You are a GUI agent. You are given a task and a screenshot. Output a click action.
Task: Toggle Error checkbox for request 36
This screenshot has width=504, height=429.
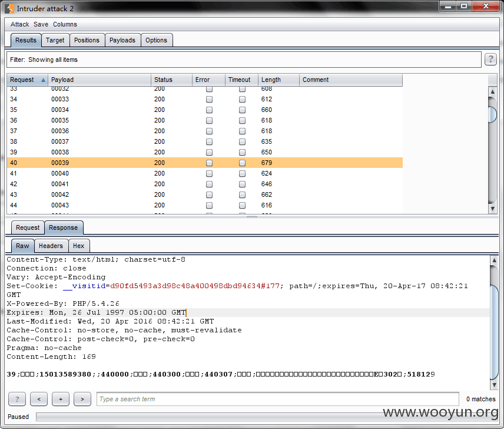[209, 120]
